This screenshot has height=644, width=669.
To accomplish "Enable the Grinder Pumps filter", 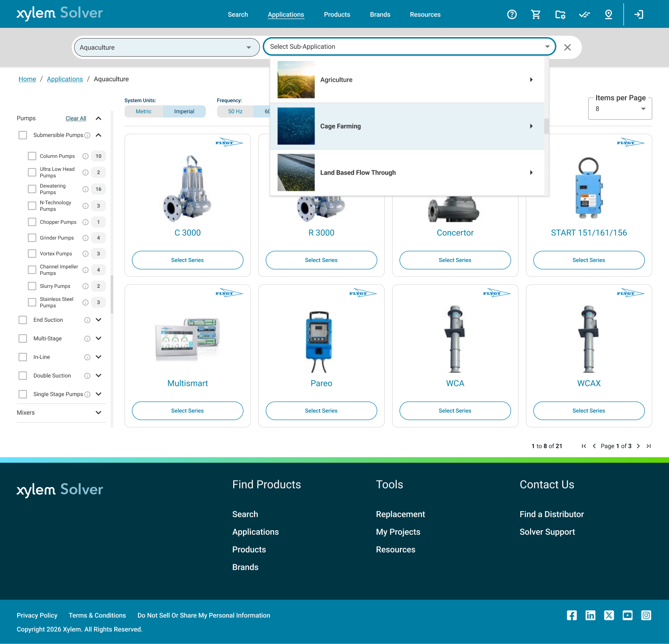I will 32,238.
